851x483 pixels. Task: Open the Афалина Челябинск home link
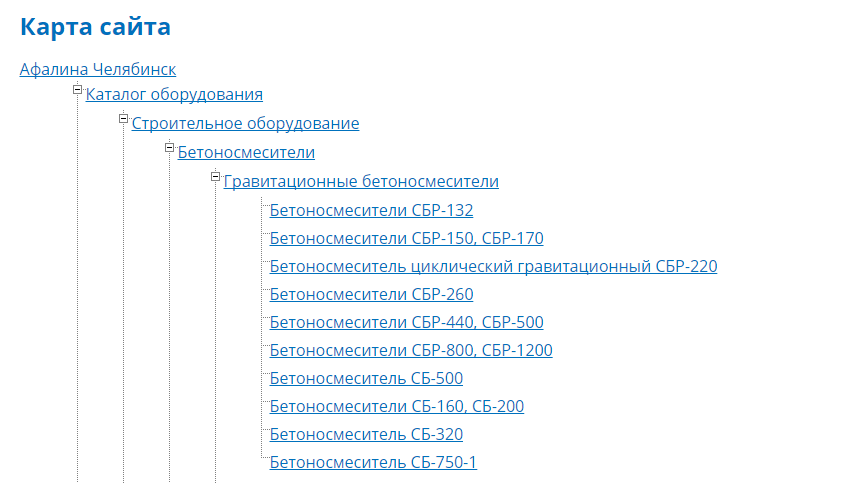[x=98, y=69]
